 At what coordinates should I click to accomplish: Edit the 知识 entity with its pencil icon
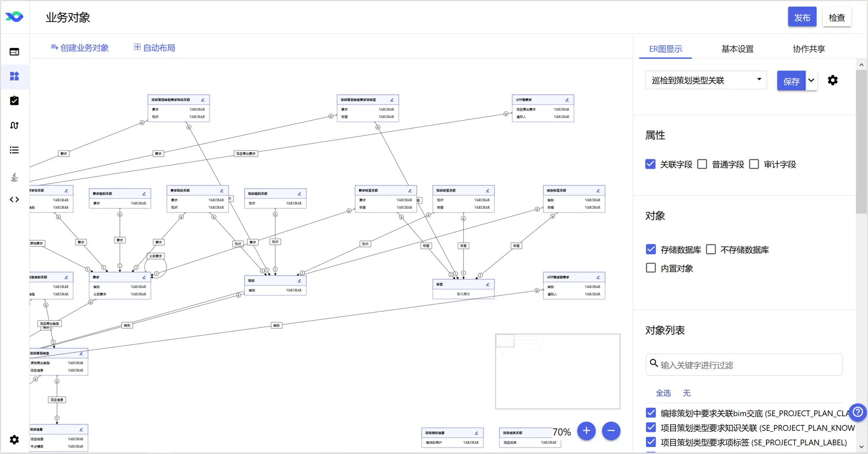(x=299, y=281)
